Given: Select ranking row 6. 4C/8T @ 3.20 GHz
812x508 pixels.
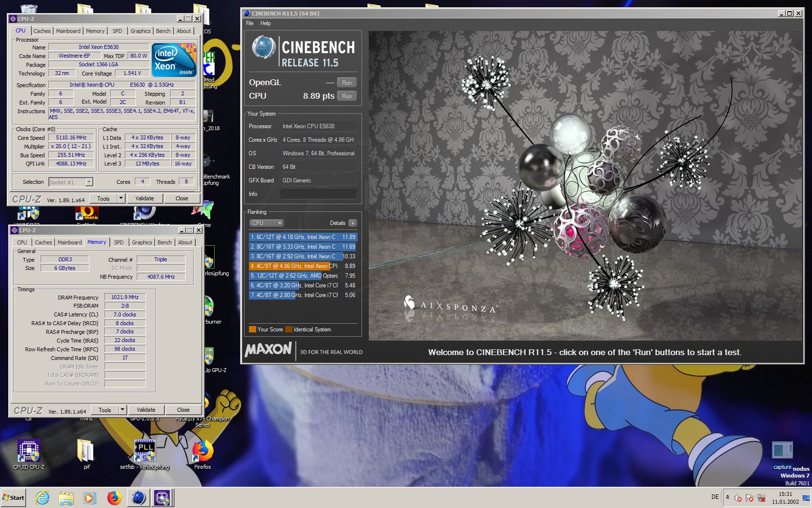Looking at the screenshot, I should coord(303,285).
